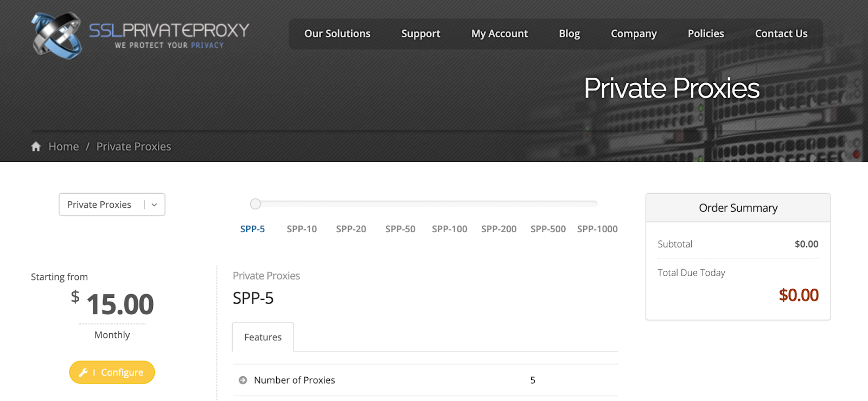The width and height of the screenshot is (868, 401).
Task: Click the yellow Configure button
Action: click(112, 372)
